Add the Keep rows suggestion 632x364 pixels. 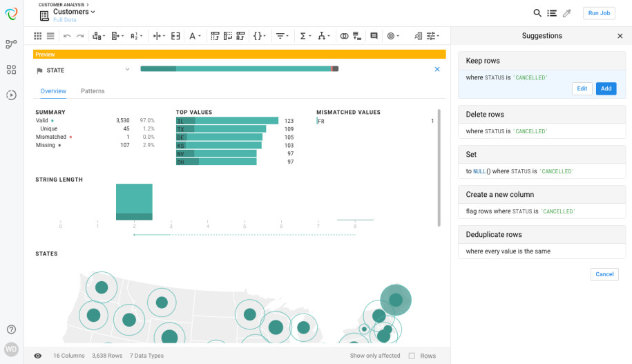[x=606, y=88]
